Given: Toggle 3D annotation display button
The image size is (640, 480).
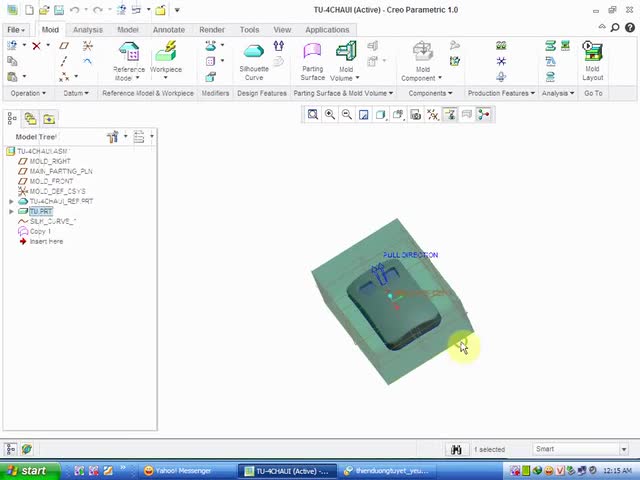Looking at the screenshot, I should (450, 115).
